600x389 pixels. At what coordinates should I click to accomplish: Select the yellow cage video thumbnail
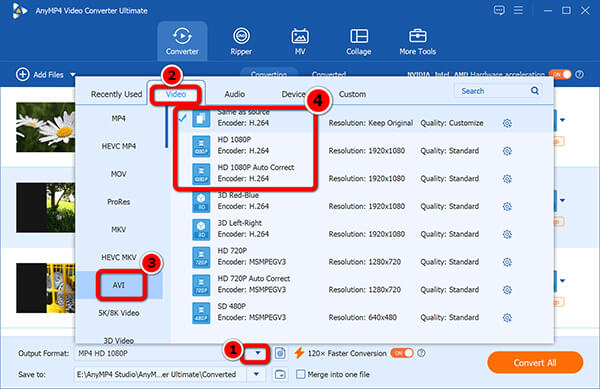(45, 288)
